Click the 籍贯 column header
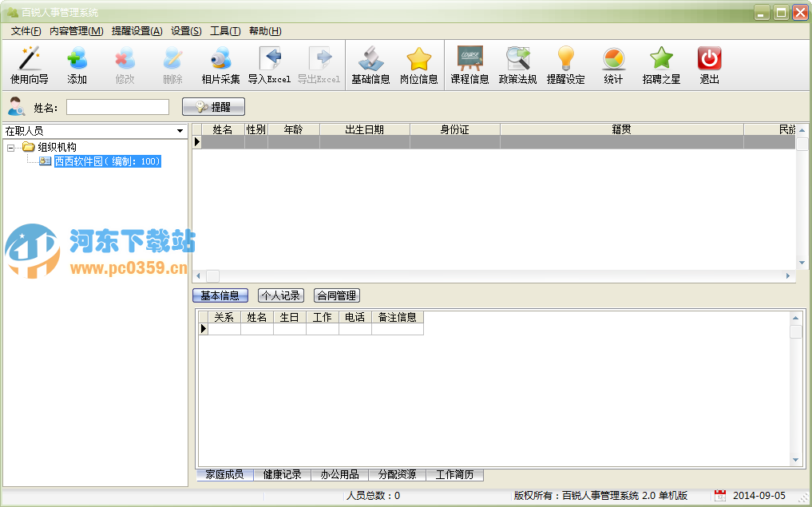 621,129
